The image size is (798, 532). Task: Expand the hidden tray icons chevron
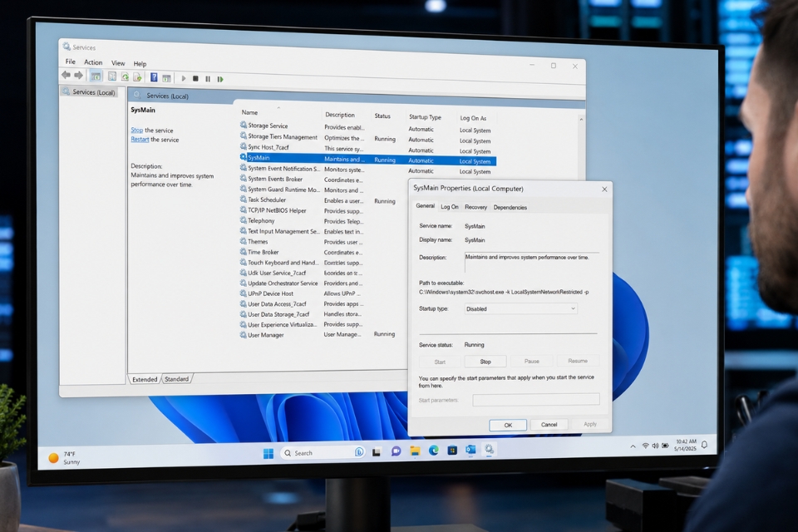click(633, 446)
